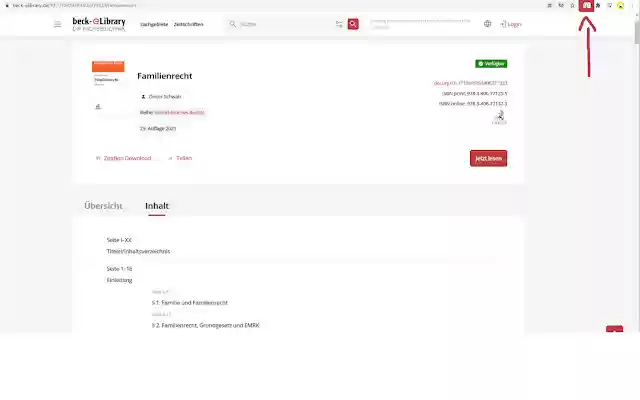
Task: Open the Sachgebiete menu
Action: 154,24
